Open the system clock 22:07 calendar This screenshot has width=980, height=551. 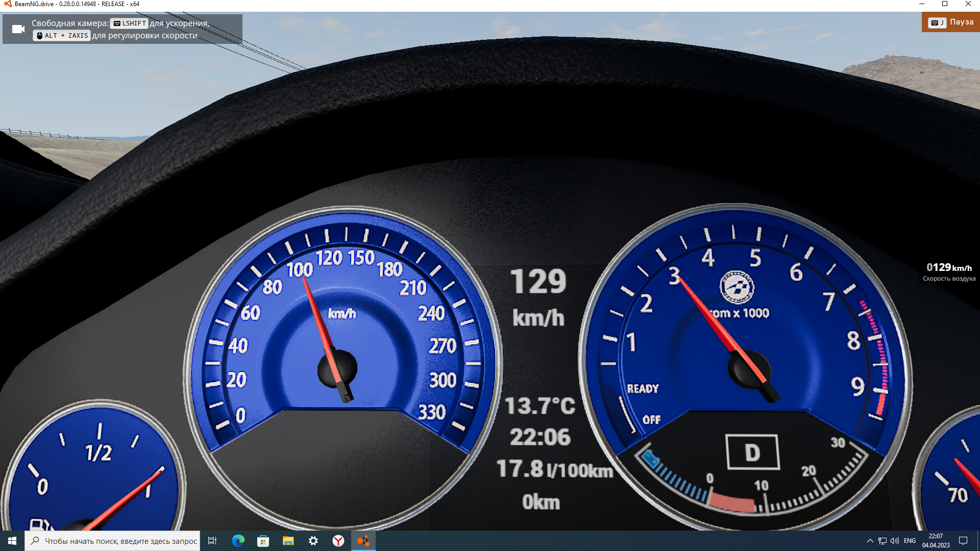936,541
